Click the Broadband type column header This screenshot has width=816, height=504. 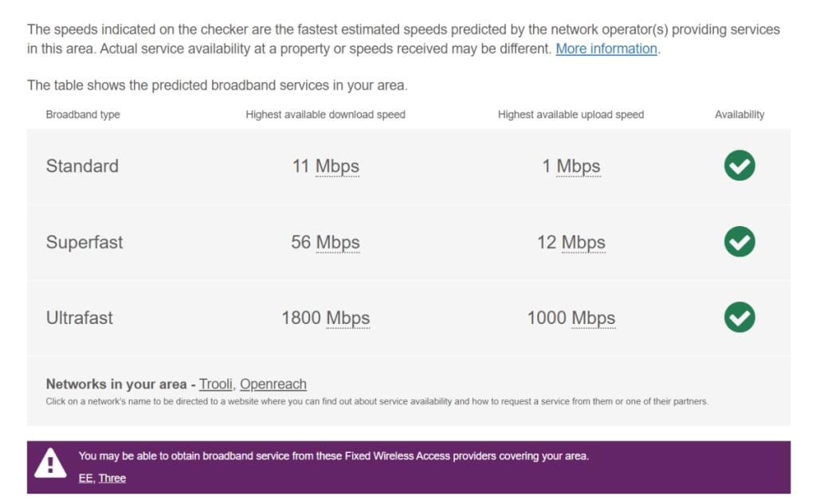[83, 115]
